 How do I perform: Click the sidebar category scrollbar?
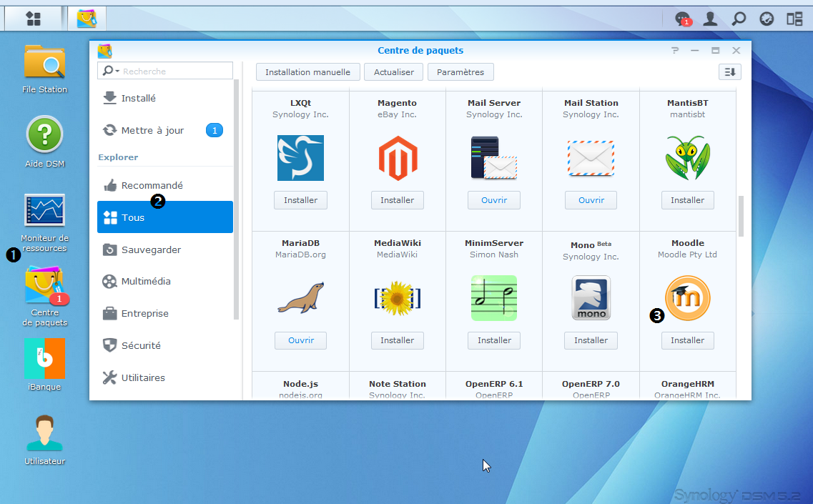pyautogui.click(x=237, y=199)
